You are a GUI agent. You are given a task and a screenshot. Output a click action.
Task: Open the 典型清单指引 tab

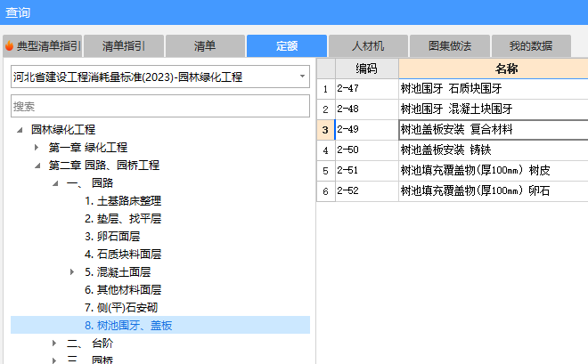43,46
